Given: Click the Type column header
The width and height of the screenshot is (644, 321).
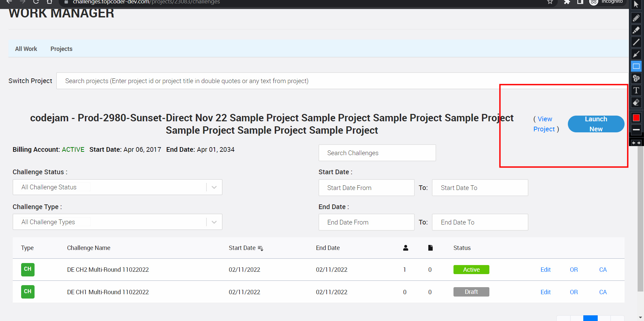Looking at the screenshot, I should pyautogui.click(x=27, y=248).
